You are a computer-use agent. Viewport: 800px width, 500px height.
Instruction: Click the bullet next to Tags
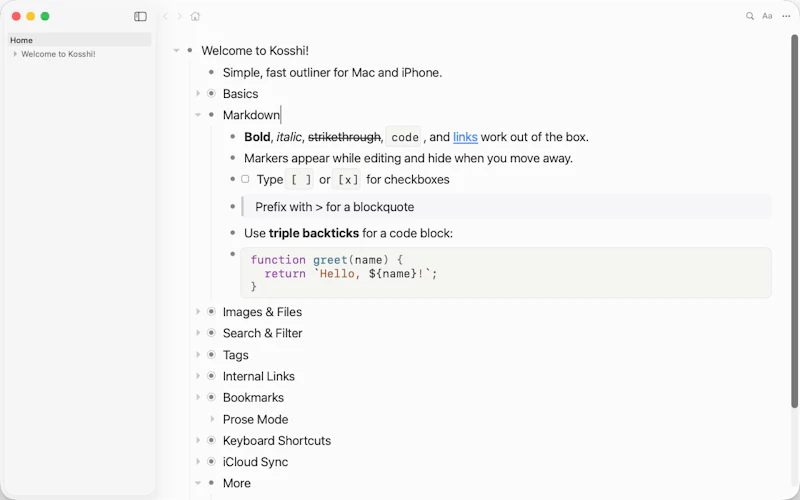(x=211, y=355)
